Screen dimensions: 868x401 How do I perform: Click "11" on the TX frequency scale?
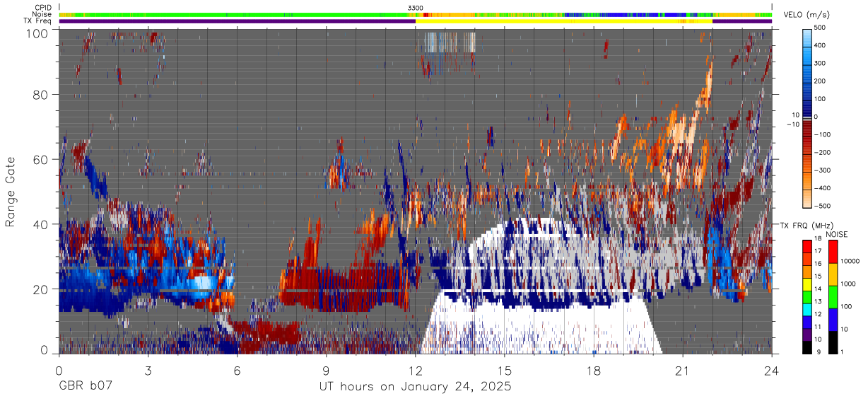coord(819,327)
